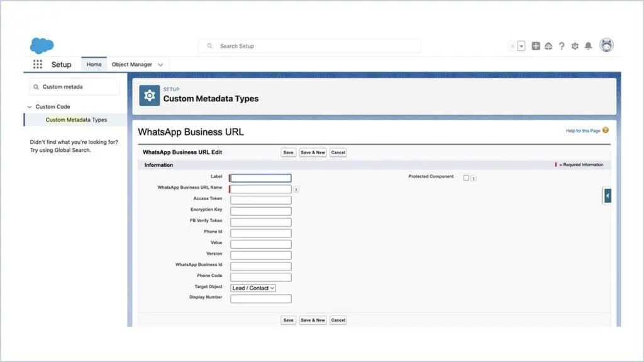Open the help question mark icon
This screenshot has width=644, height=362.
point(562,46)
